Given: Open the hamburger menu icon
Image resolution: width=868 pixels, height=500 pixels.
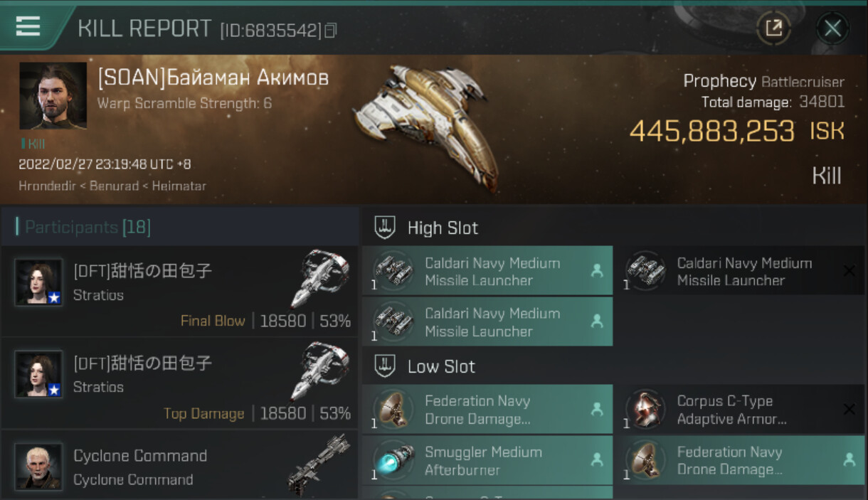Looking at the screenshot, I should 28,26.
